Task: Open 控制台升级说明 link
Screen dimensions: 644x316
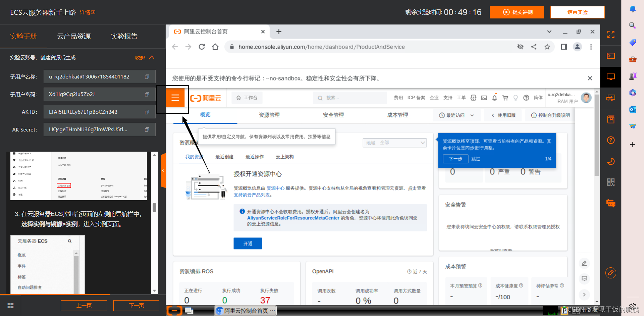Action: [x=550, y=115]
